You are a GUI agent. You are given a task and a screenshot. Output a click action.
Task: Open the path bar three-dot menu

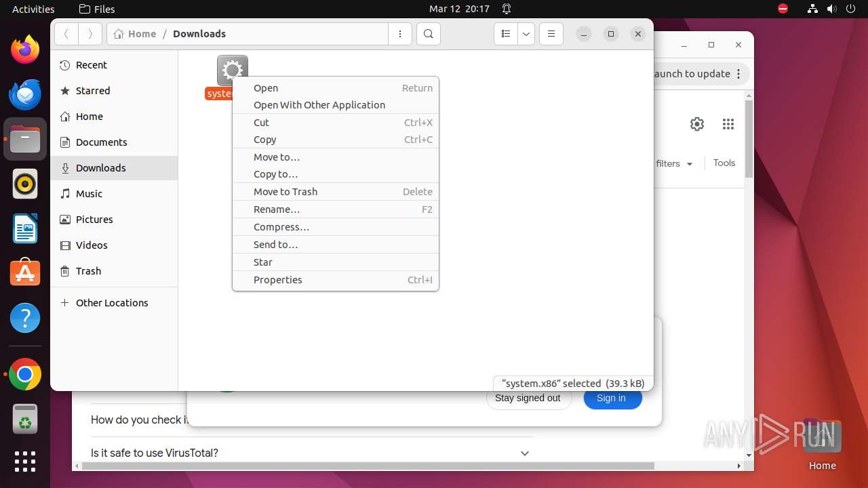pos(400,34)
